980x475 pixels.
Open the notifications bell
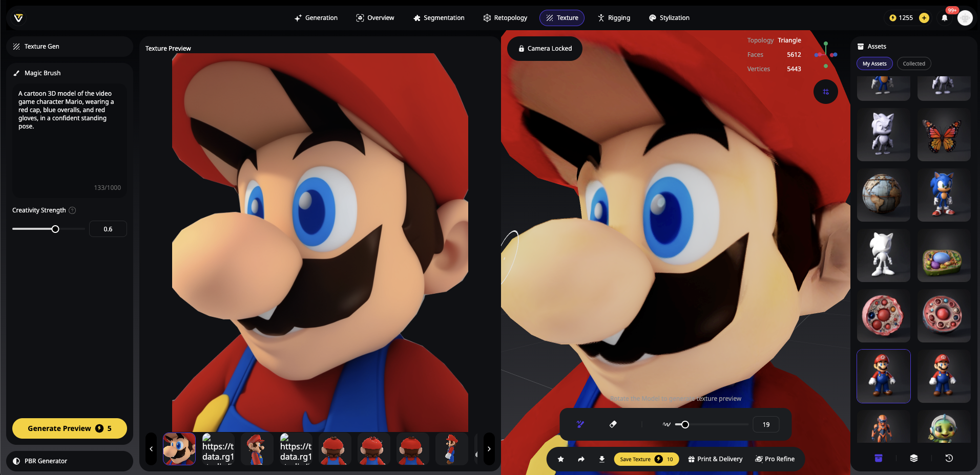pyautogui.click(x=945, y=18)
